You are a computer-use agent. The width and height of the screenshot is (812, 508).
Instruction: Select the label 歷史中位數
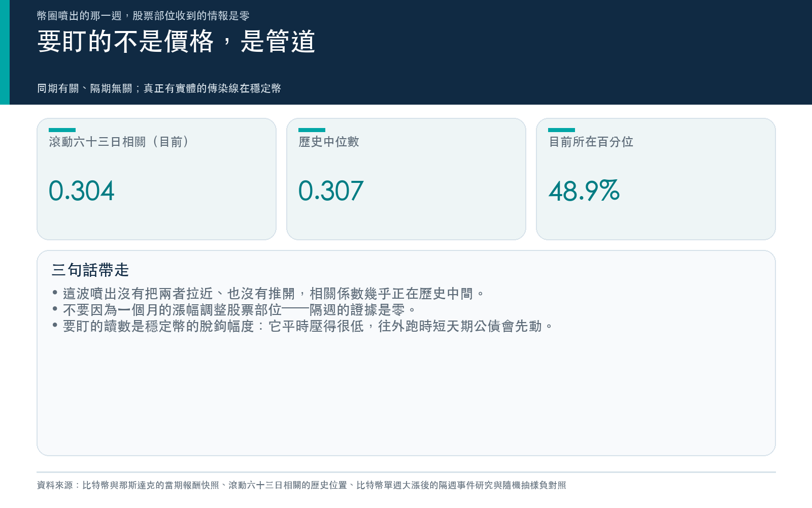[329, 142]
